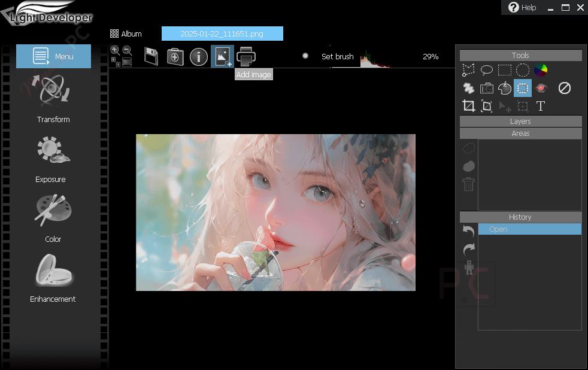Viewport: 588px width, 370px height.
Task: Click the camera tool icon
Action: pyautogui.click(x=486, y=88)
